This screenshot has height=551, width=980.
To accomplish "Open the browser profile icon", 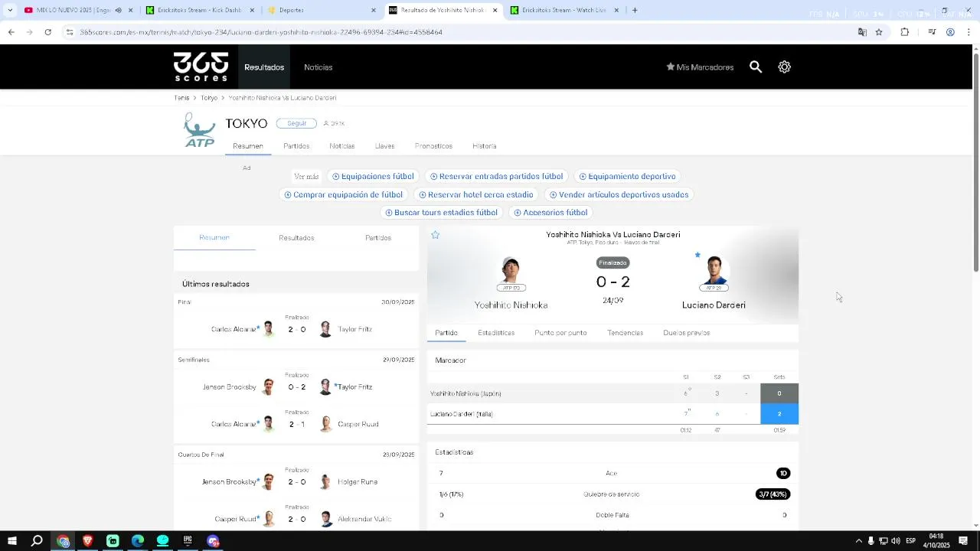I will [x=950, y=32].
